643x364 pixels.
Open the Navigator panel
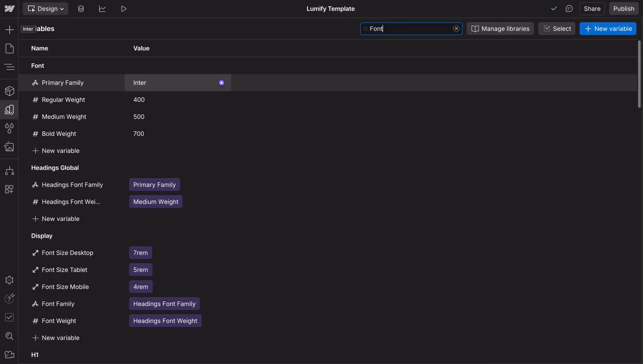click(9, 67)
